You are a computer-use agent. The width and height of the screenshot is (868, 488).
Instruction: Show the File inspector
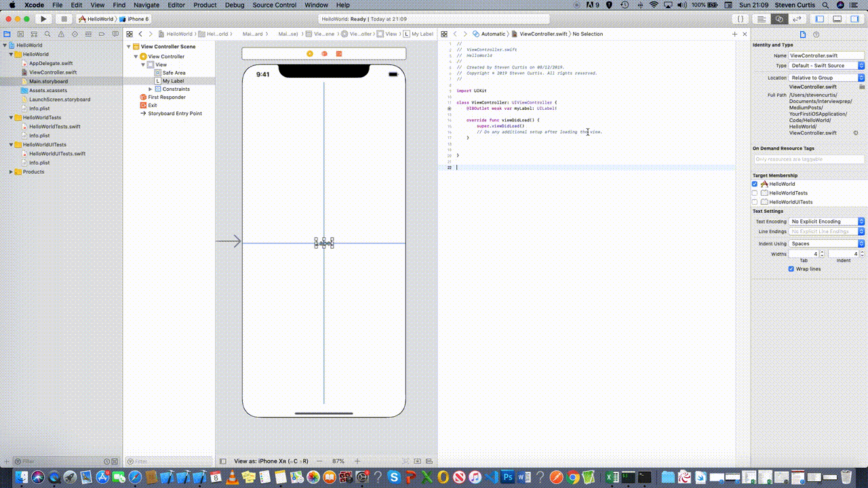803,35
